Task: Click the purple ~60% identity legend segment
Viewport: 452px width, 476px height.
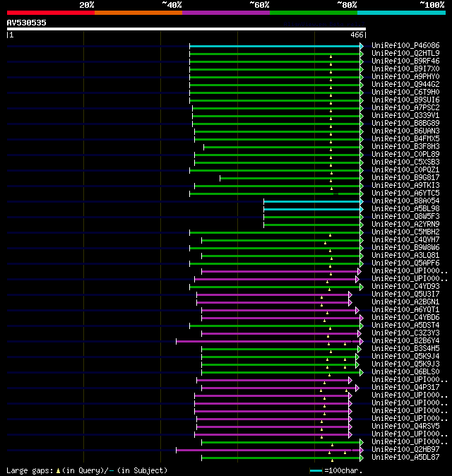Action: pos(226,13)
